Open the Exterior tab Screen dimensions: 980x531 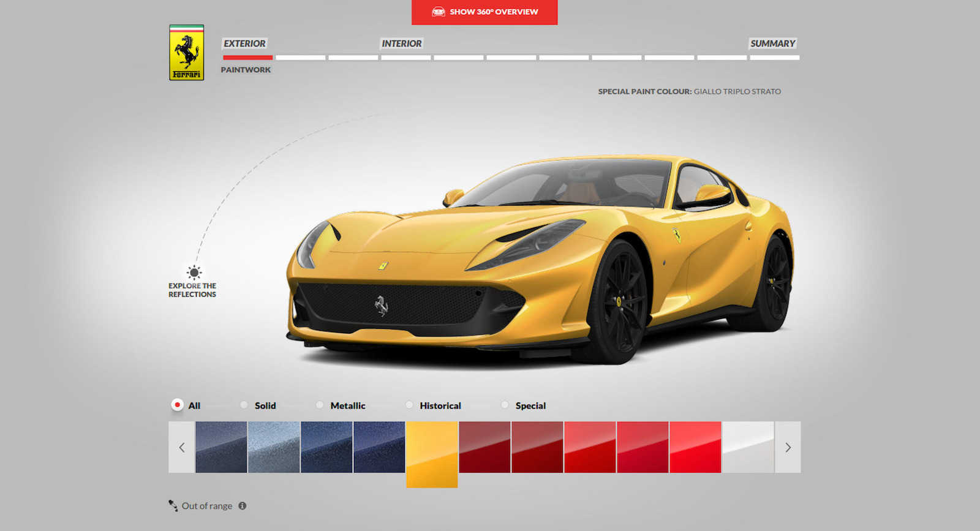coord(244,43)
